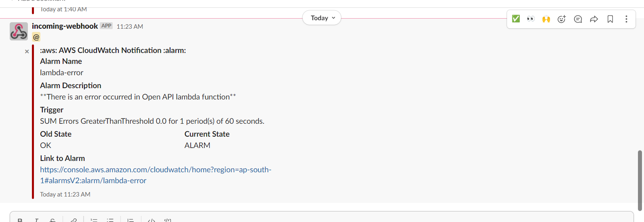This screenshot has height=222, width=644.
Task: React with the eyes emoji
Action: click(531, 19)
